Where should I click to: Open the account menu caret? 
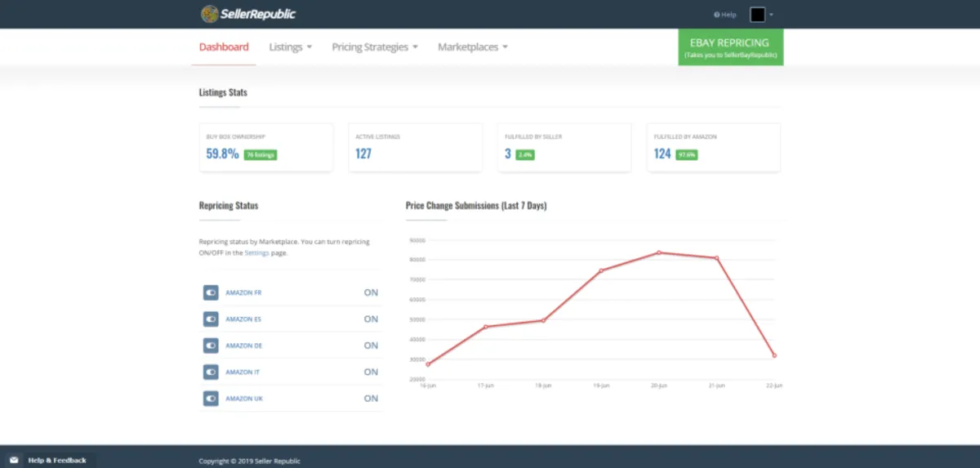point(771,15)
